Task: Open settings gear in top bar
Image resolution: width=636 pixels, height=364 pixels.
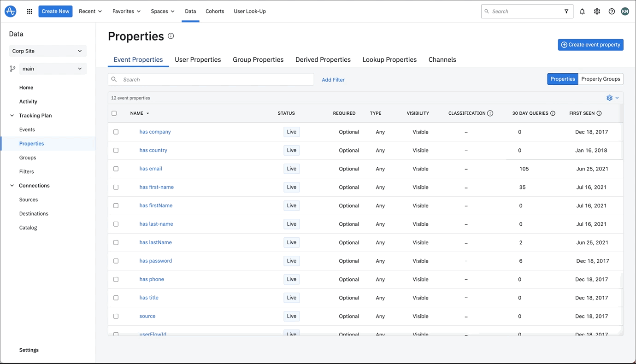Action: [597, 12]
